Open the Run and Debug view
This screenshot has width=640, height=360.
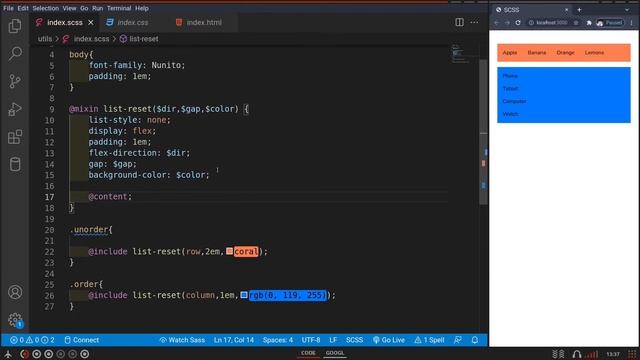click(x=15, y=109)
